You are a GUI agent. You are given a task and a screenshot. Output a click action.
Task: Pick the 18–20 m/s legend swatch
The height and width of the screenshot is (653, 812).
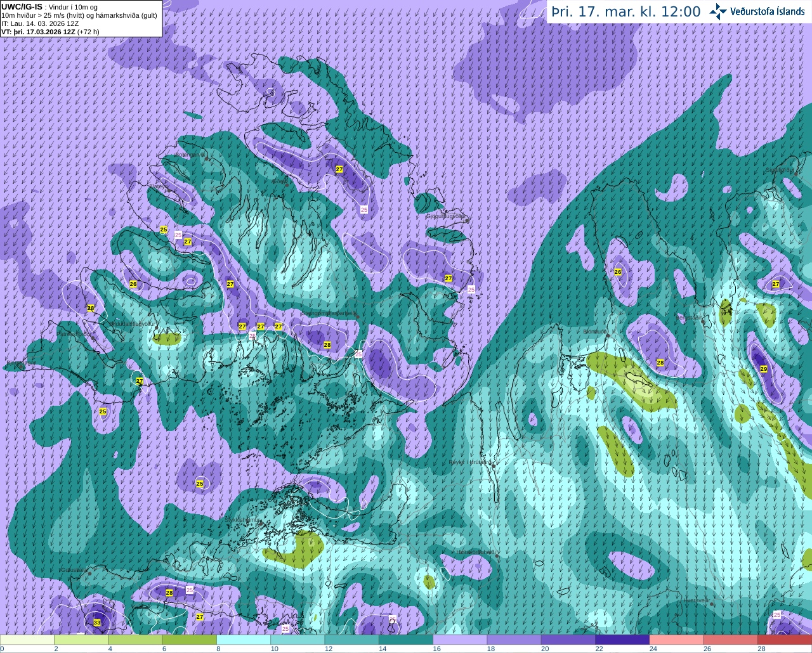(514, 640)
